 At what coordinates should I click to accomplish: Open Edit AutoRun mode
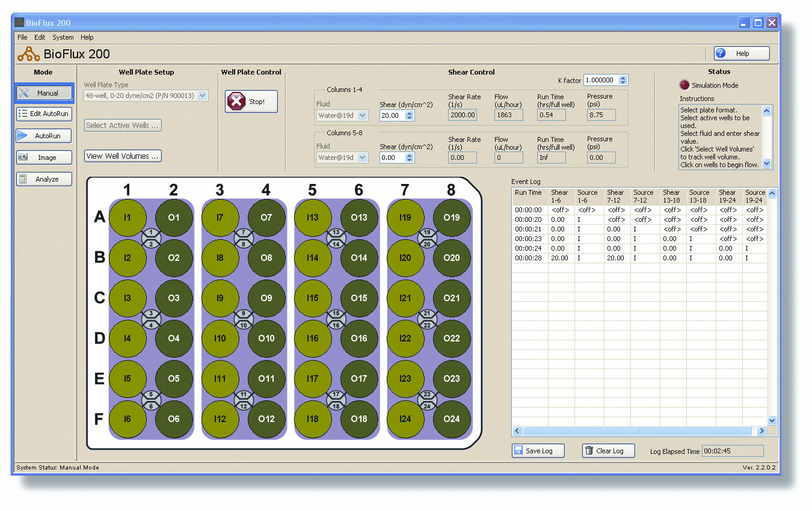(x=44, y=114)
